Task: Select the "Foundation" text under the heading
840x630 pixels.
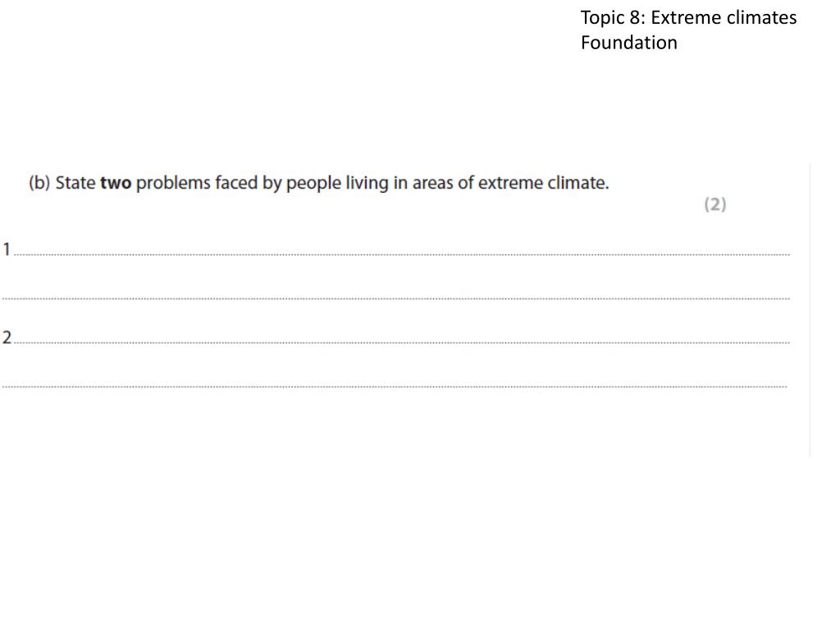Action: pyautogui.click(x=629, y=43)
